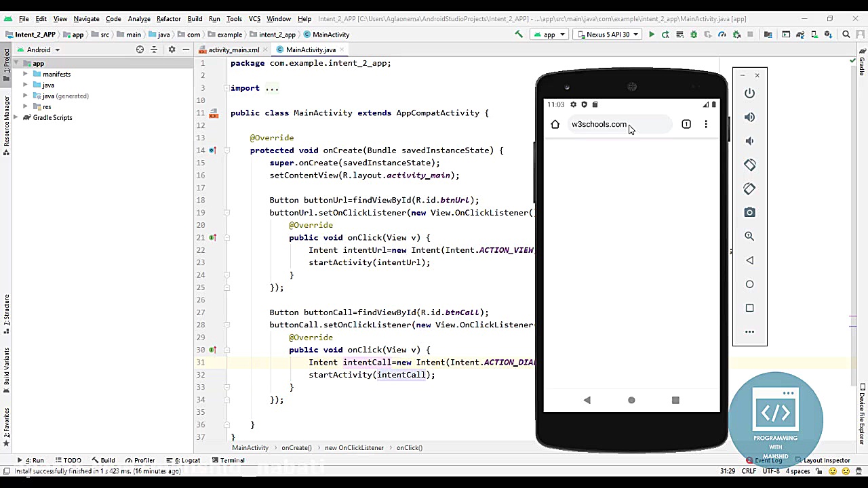The image size is (868, 488).
Task: Open the Nexus 5 API 30 device dropdown
Action: tap(608, 35)
